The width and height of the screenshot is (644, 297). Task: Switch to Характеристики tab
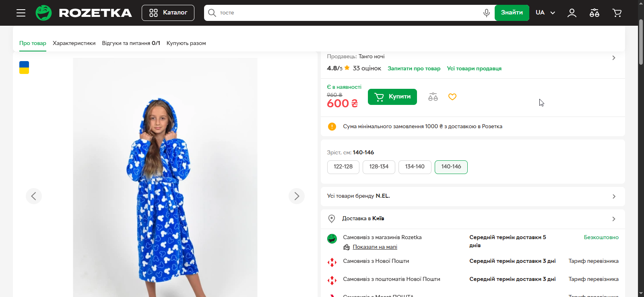click(74, 43)
